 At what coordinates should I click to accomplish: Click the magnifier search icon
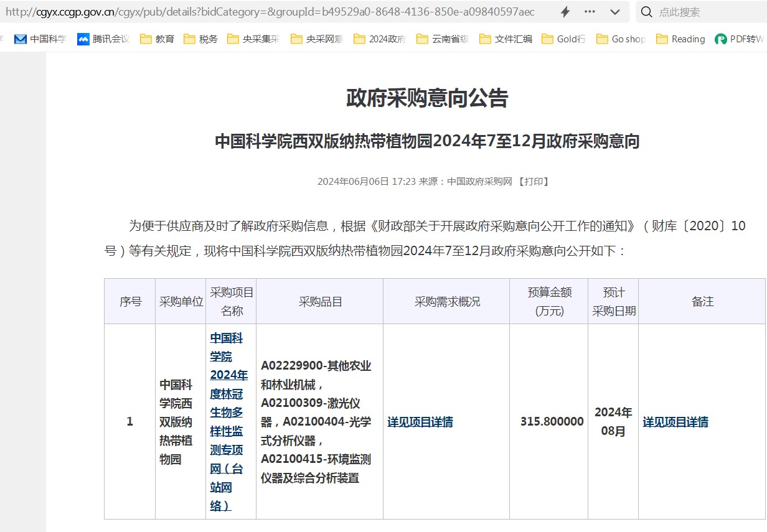(x=647, y=12)
